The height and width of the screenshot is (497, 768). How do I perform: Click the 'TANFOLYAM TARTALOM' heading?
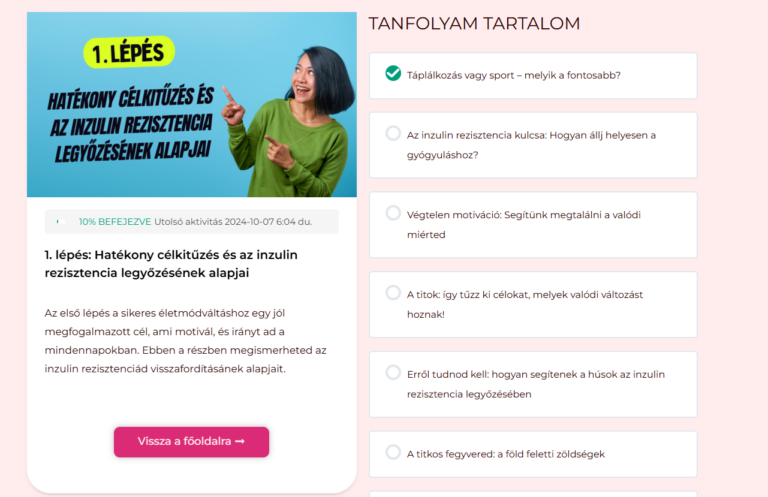click(474, 24)
